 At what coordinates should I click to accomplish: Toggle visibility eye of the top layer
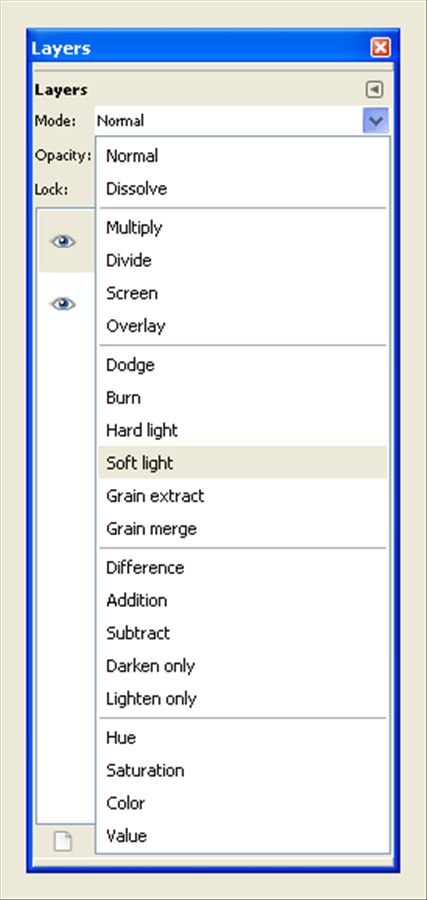(63, 241)
